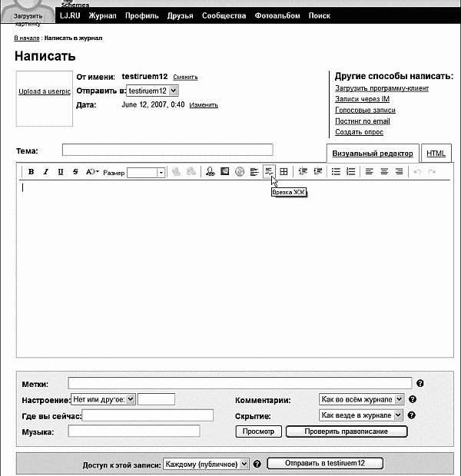Create a numbered list

350,172
